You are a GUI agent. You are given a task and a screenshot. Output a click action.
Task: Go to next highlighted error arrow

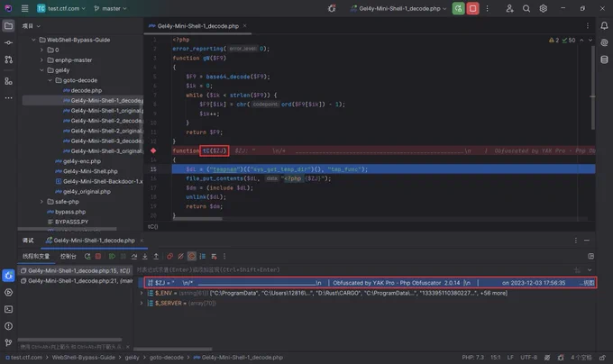(590, 41)
